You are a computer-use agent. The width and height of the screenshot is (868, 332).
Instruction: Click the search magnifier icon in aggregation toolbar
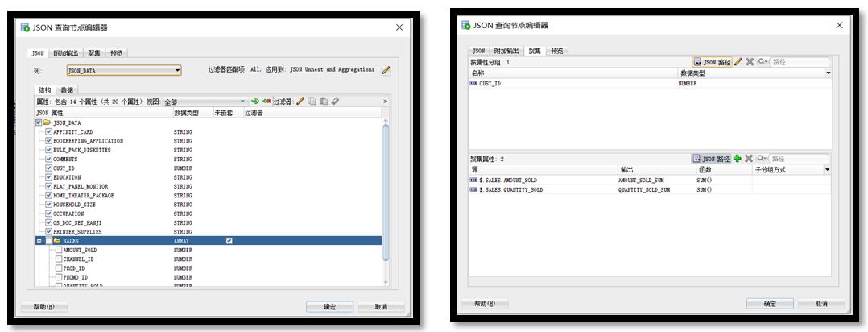coord(763,159)
